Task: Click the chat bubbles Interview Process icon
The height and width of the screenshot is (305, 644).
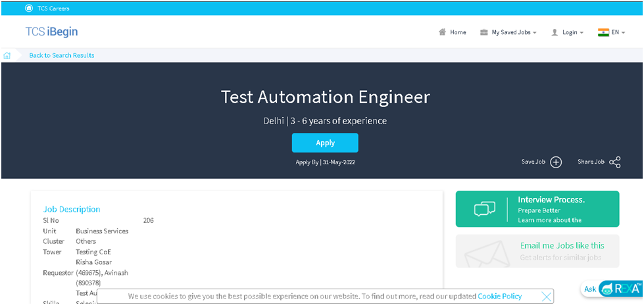Action: 484,209
